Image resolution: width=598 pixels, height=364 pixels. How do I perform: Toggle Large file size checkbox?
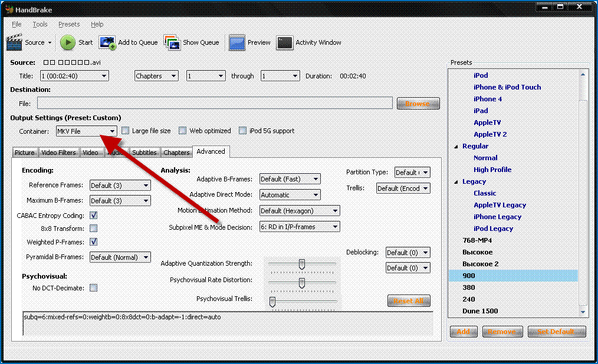pyautogui.click(x=126, y=131)
